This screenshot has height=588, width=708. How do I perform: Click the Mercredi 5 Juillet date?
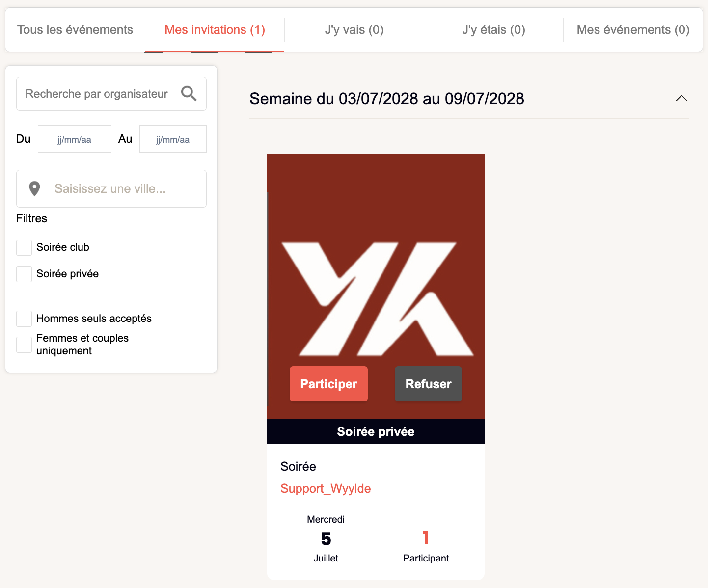tap(326, 539)
